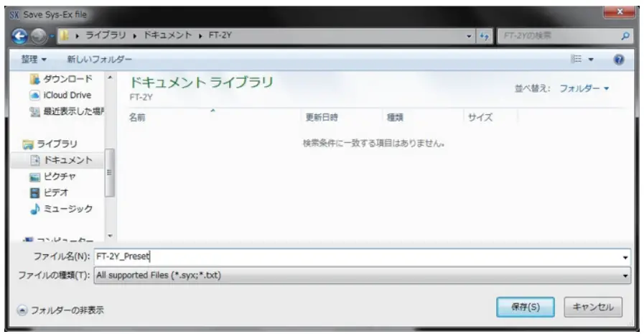644x334 pixels.
Task: Click the Back navigation arrow
Action: pyautogui.click(x=19, y=36)
